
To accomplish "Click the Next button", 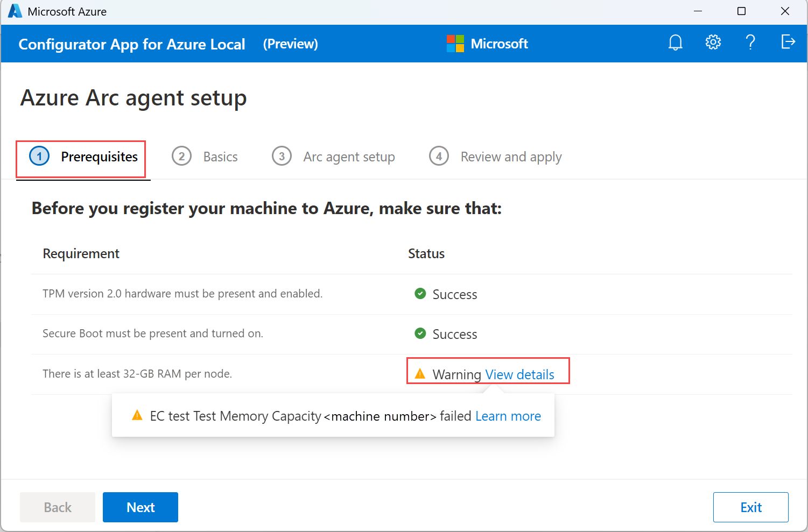I will click(140, 507).
